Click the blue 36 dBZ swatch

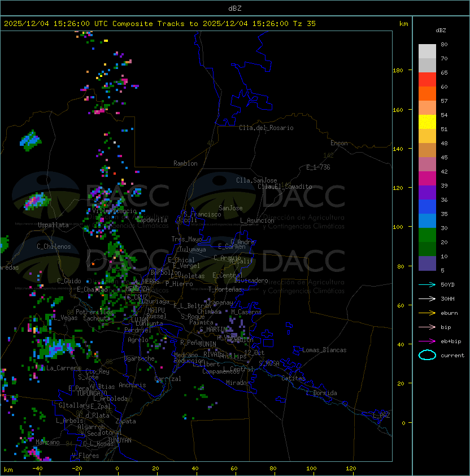pos(427,207)
